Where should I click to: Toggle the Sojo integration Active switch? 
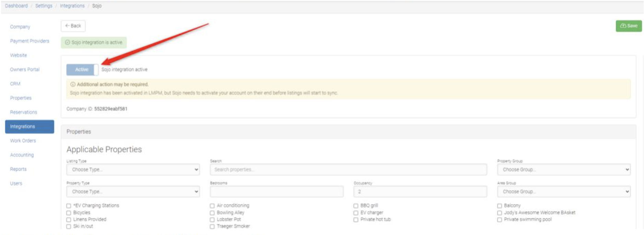coord(82,69)
